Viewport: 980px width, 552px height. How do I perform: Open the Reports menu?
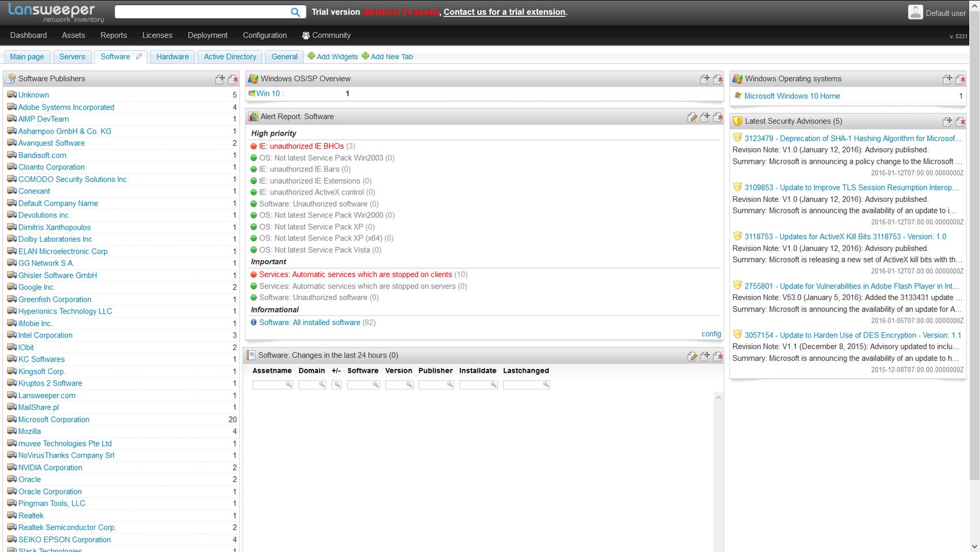pos(113,35)
